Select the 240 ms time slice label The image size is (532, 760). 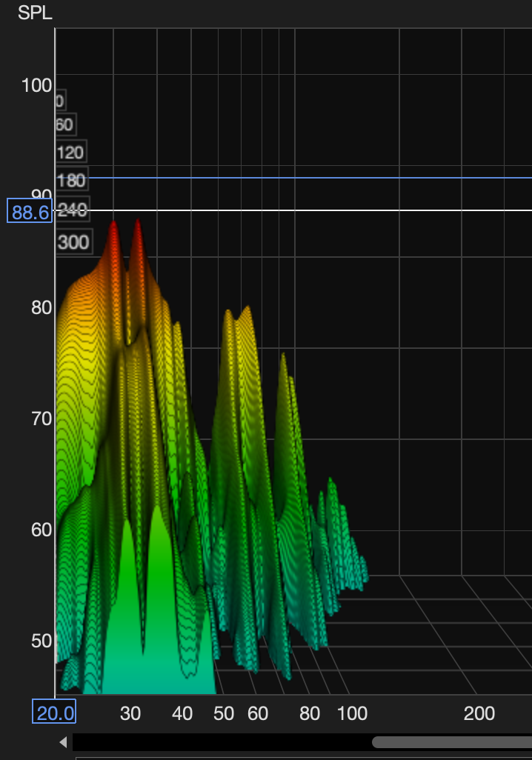(x=73, y=210)
